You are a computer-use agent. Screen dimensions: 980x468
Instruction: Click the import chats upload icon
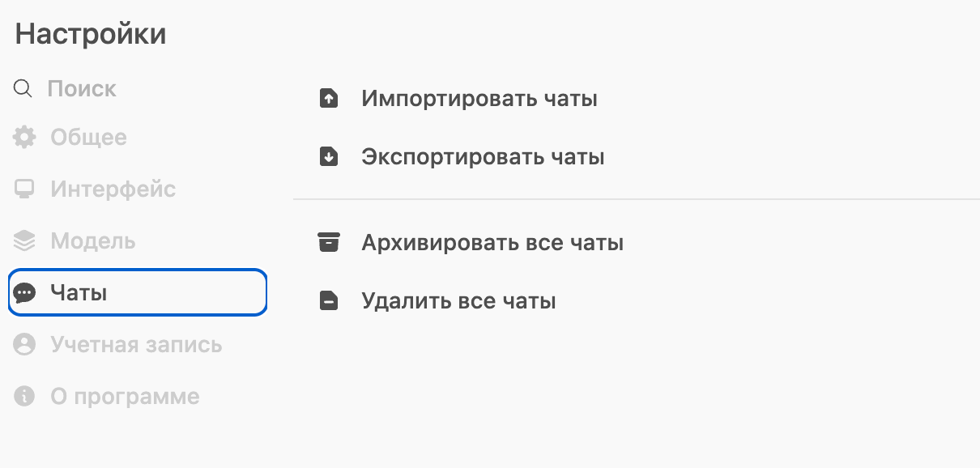[328, 99]
